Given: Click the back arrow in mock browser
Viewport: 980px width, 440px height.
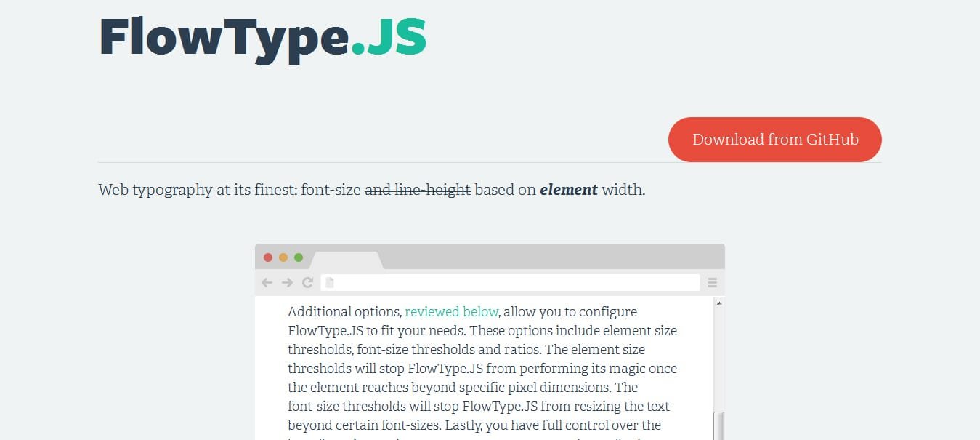Looking at the screenshot, I should [267, 283].
